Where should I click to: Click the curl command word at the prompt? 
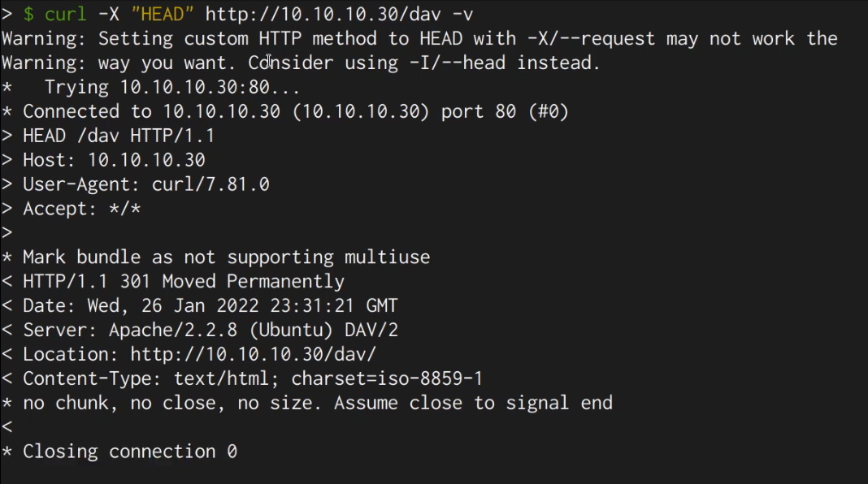coord(66,14)
